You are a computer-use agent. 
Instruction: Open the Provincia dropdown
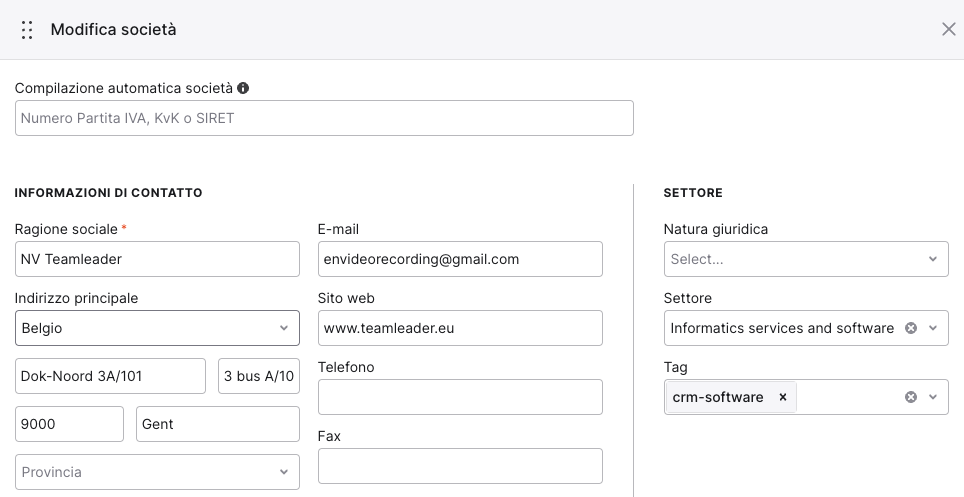(x=157, y=472)
